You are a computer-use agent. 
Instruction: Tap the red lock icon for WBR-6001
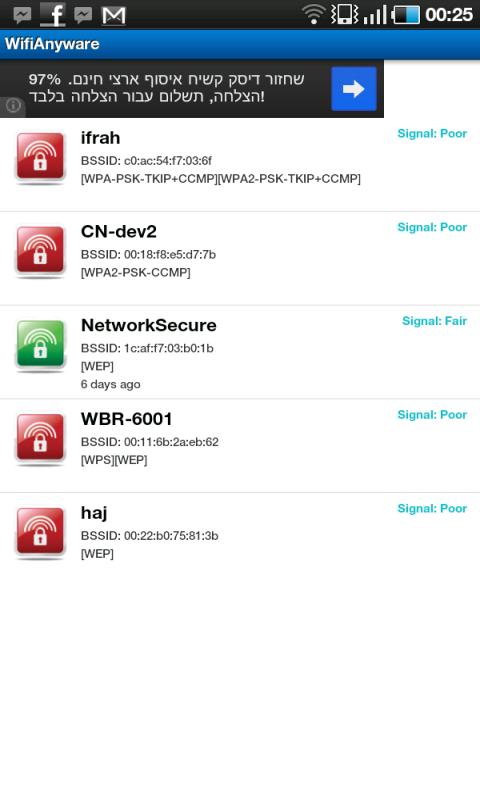[40, 439]
